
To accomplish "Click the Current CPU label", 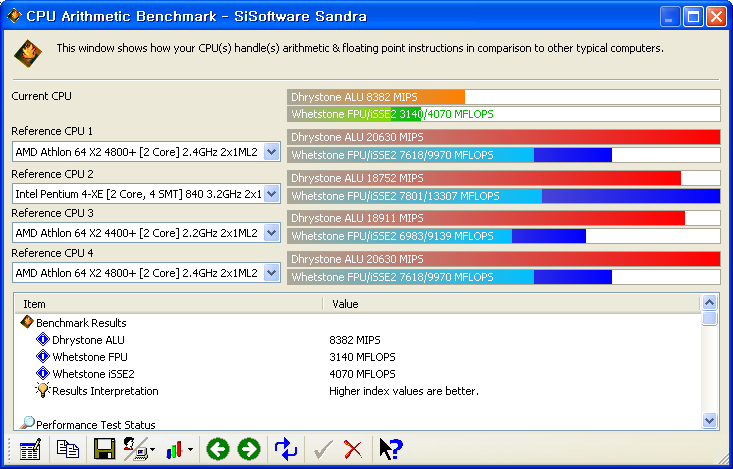I will [42, 96].
